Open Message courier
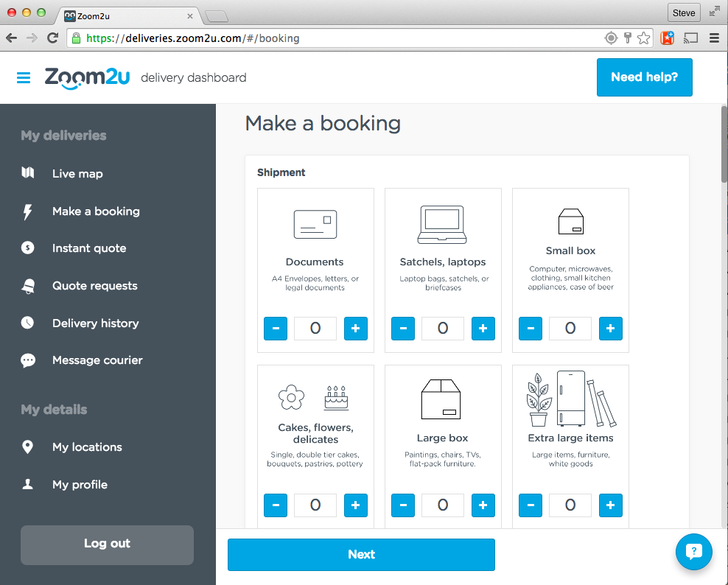Image resolution: width=728 pixels, height=585 pixels. coord(97,360)
